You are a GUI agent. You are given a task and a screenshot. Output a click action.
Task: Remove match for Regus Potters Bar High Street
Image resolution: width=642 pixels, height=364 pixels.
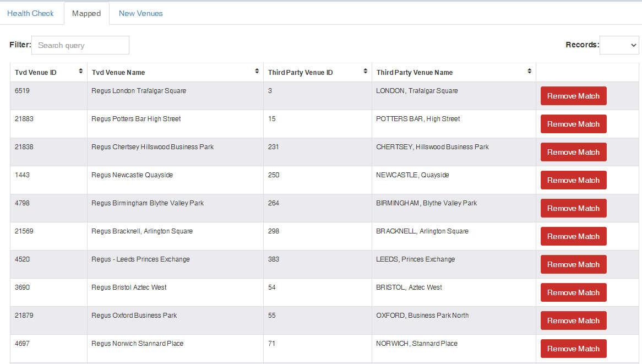pyautogui.click(x=573, y=124)
